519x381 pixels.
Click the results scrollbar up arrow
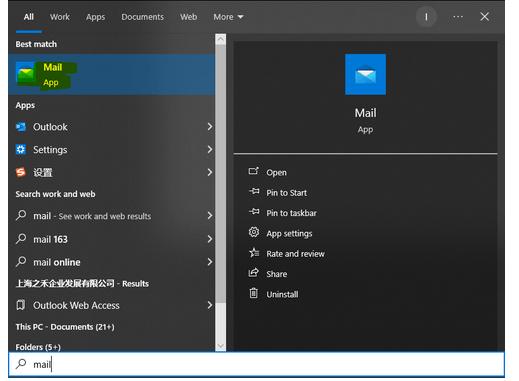(x=220, y=39)
